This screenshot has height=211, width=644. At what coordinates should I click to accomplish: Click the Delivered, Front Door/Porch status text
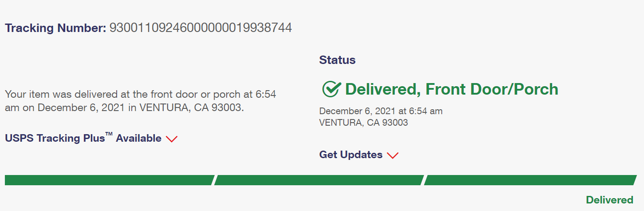coord(452,89)
